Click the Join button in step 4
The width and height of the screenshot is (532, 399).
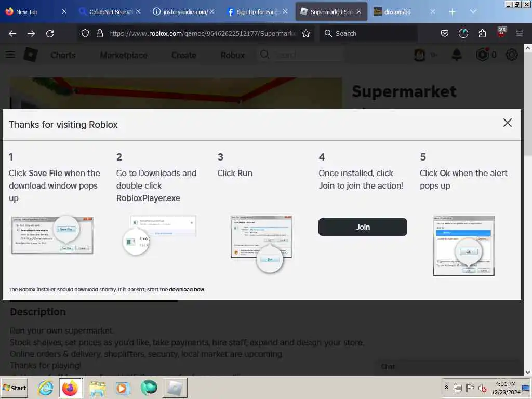pyautogui.click(x=362, y=227)
